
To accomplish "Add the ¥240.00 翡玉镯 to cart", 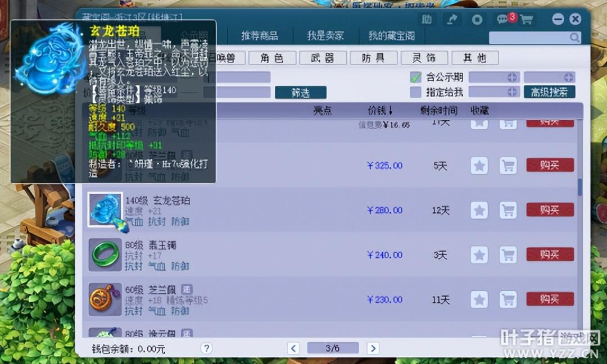I will point(508,255).
